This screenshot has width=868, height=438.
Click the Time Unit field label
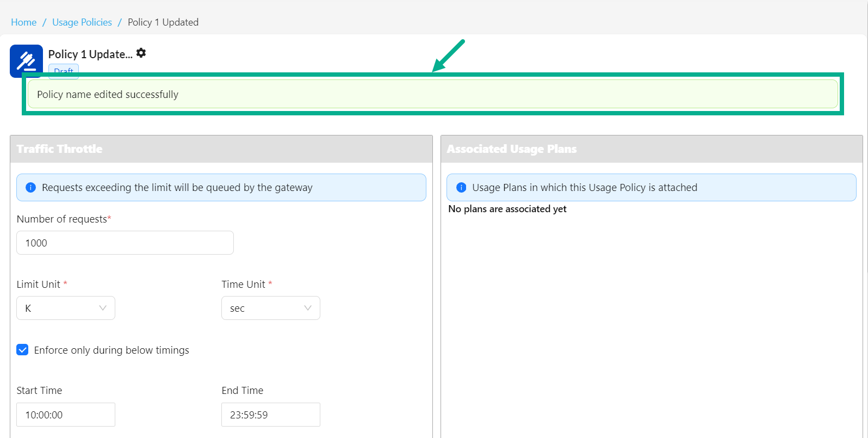(x=243, y=285)
